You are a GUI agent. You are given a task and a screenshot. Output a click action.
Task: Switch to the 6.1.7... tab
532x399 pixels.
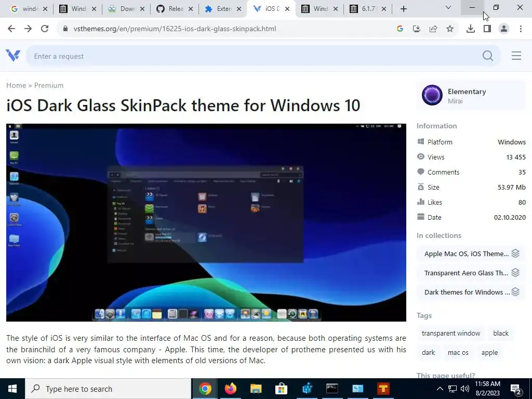pyautogui.click(x=368, y=9)
